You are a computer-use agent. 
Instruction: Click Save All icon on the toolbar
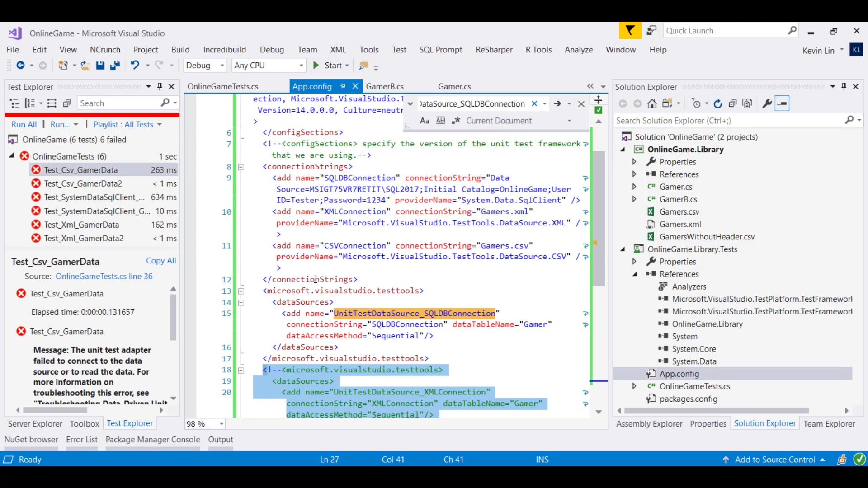pos(115,65)
